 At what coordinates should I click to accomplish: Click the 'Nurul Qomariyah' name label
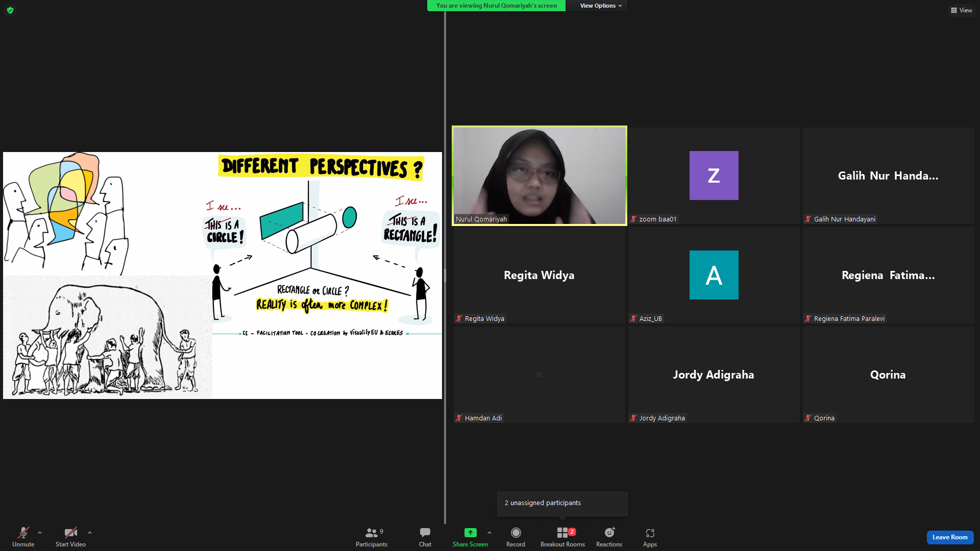point(481,219)
